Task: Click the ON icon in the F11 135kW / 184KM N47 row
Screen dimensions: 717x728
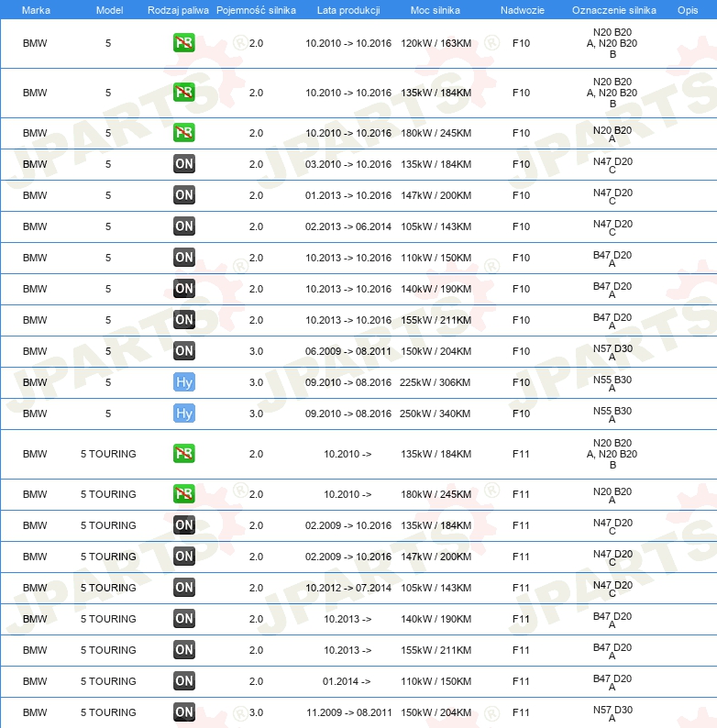Action: click(x=184, y=525)
